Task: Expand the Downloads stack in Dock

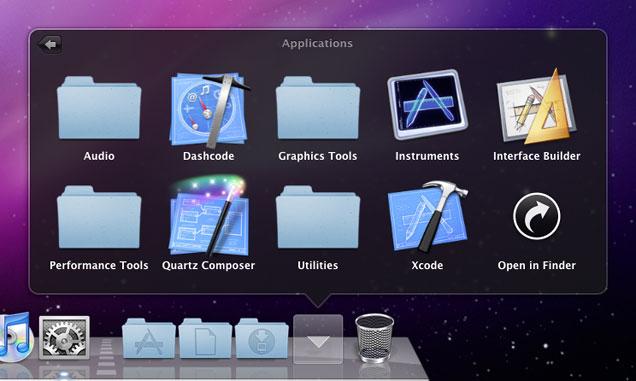Action: point(262,338)
